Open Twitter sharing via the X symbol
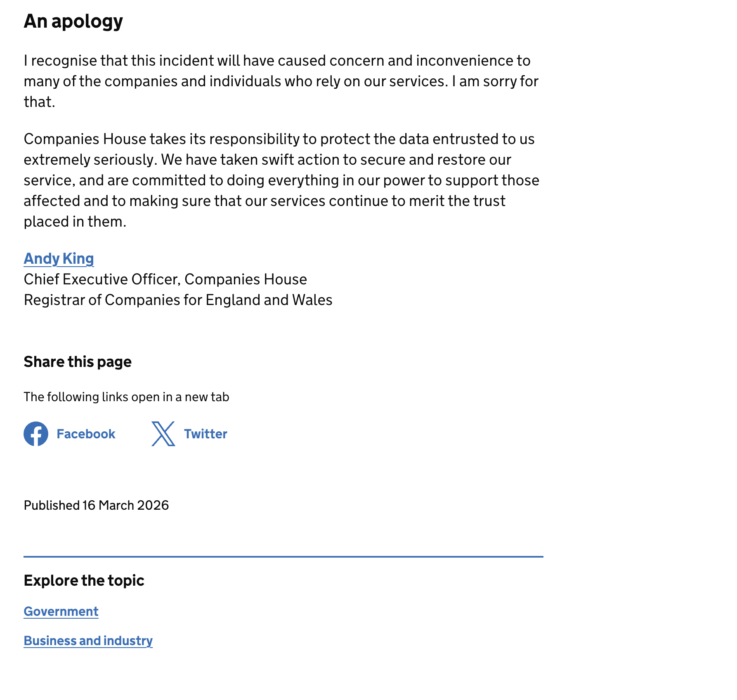737x700 pixels. [163, 434]
